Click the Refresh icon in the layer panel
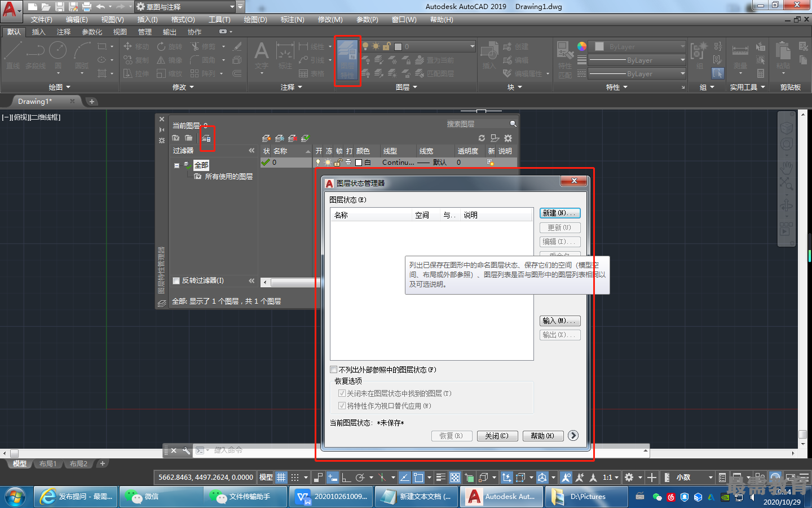Image resolution: width=812 pixels, height=508 pixels. click(482, 138)
